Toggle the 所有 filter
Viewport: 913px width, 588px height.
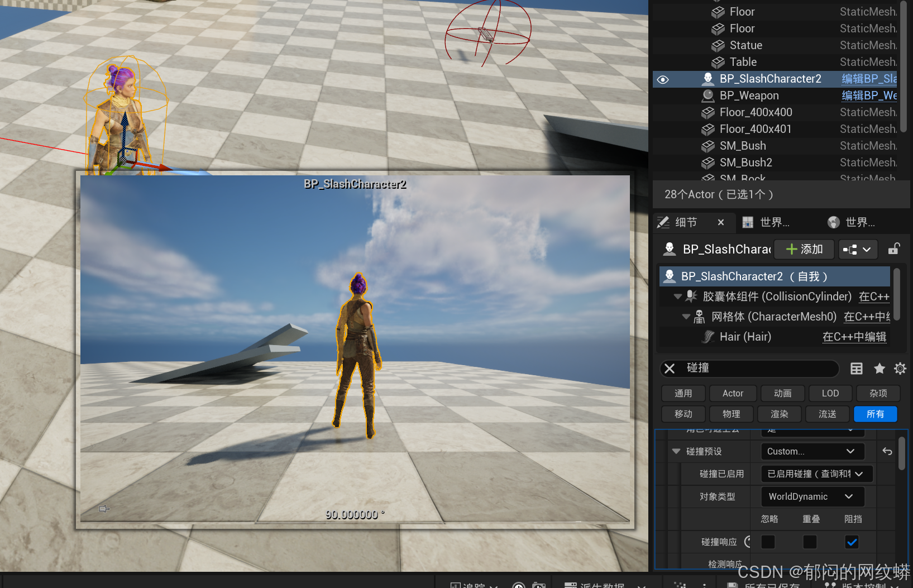coord(876,414)
